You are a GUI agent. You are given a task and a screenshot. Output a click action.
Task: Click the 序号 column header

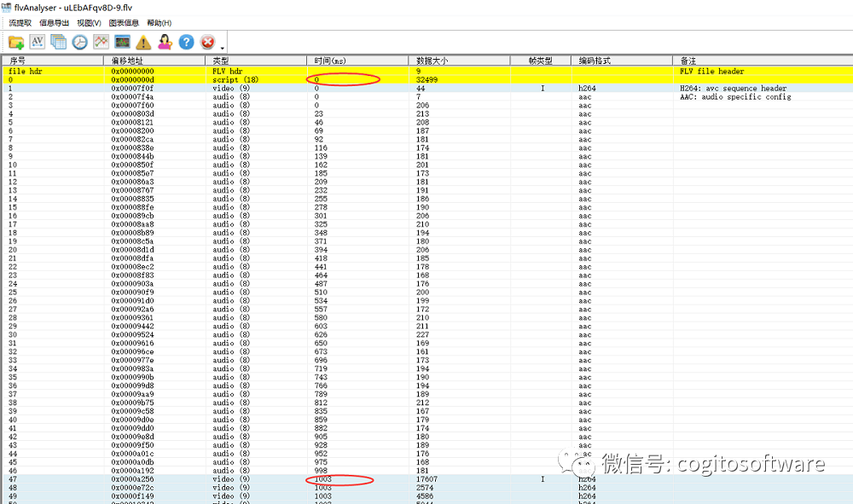point(52,61)
